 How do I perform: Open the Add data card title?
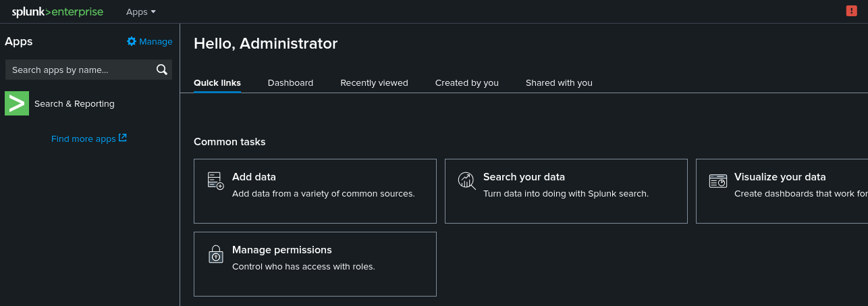click(x=254, y=177)
